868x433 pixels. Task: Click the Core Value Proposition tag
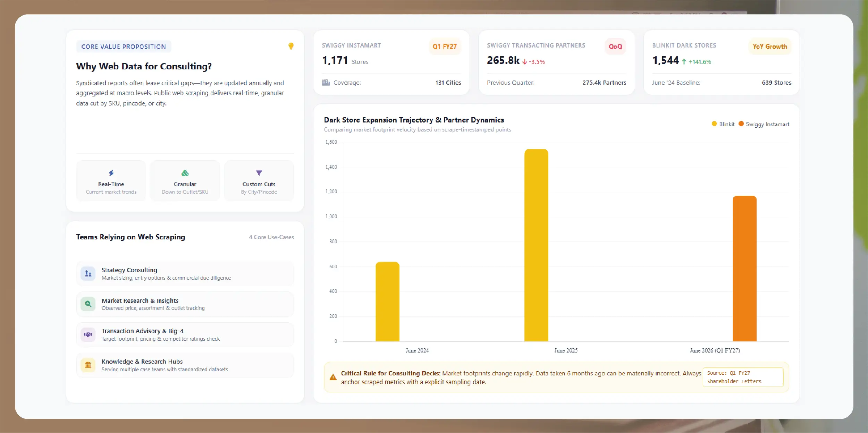click(x=124, y=46)
